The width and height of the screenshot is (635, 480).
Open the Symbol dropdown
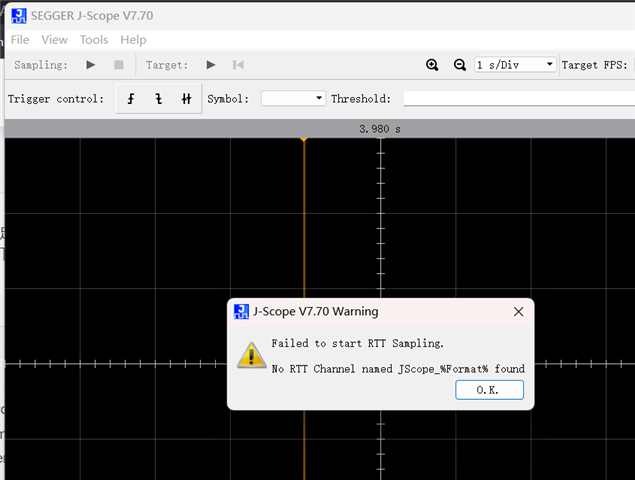[293, 98]
